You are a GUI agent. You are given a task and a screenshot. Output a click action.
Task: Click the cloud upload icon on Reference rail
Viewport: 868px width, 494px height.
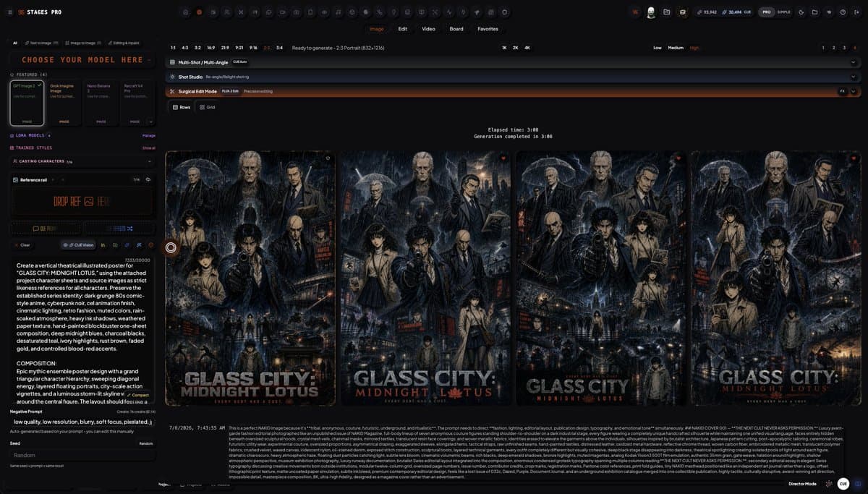tap(148, 179)
